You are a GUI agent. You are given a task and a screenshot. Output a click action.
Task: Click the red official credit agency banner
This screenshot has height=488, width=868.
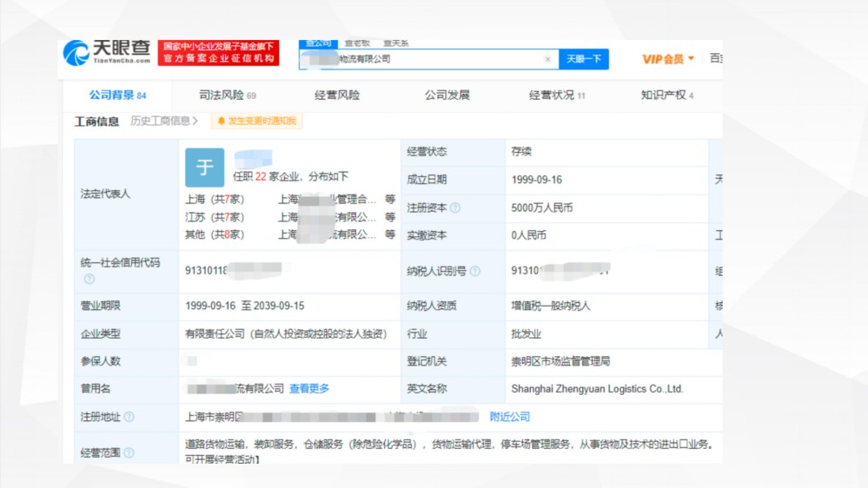point(219,53)
